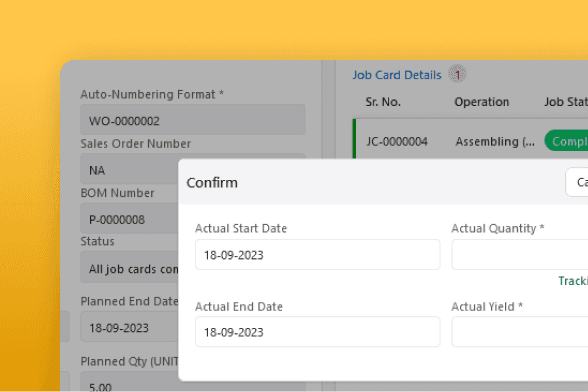Click the Cancel button in Confirm dialog
This screenshot has width=588, height=392.
[577, 182]
